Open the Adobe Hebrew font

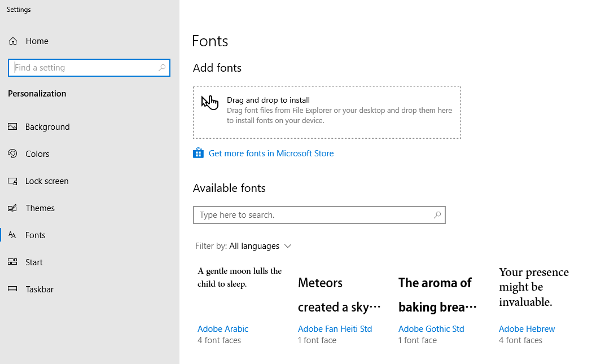point(527,329)
